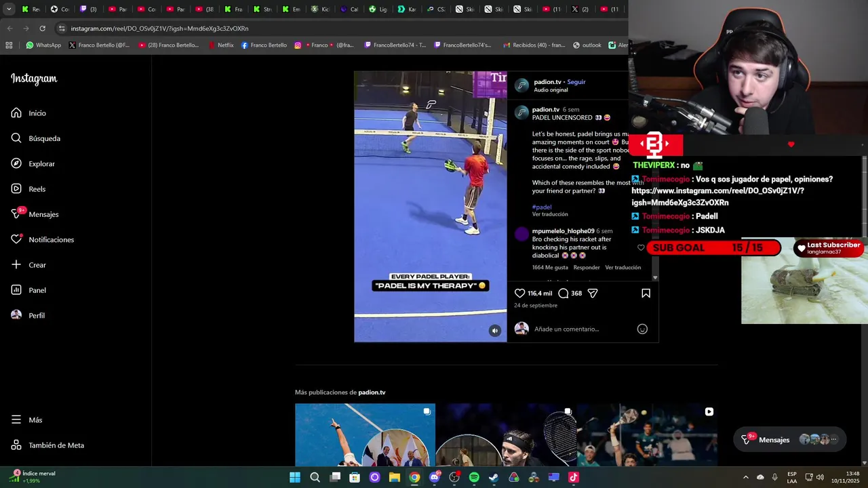The height and width of the screenshot is (488, 868).
Task: Open También de Meta menu
Action: coord(48,445)
